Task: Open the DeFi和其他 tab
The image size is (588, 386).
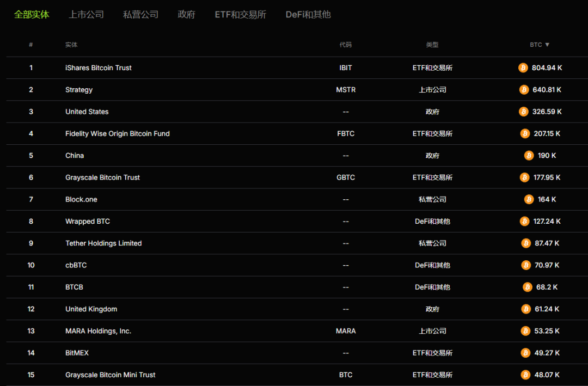Action: coord(308,15)
